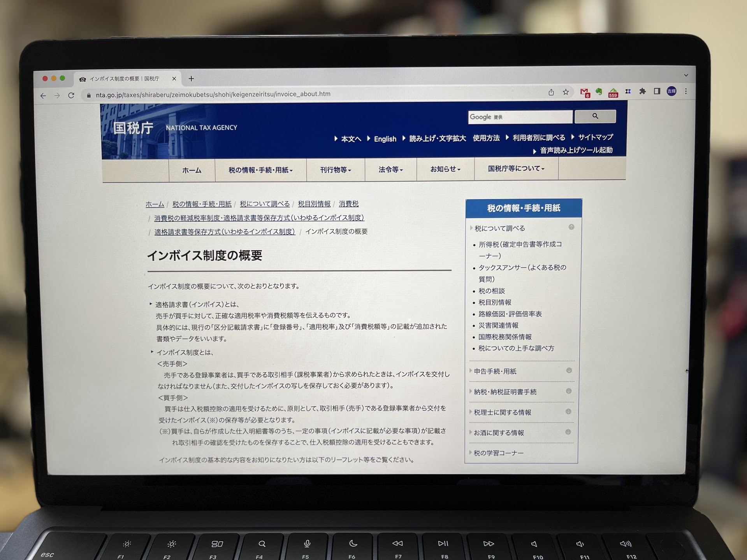Click the 消費税 breadcrumb link

(x=348, y=204)
